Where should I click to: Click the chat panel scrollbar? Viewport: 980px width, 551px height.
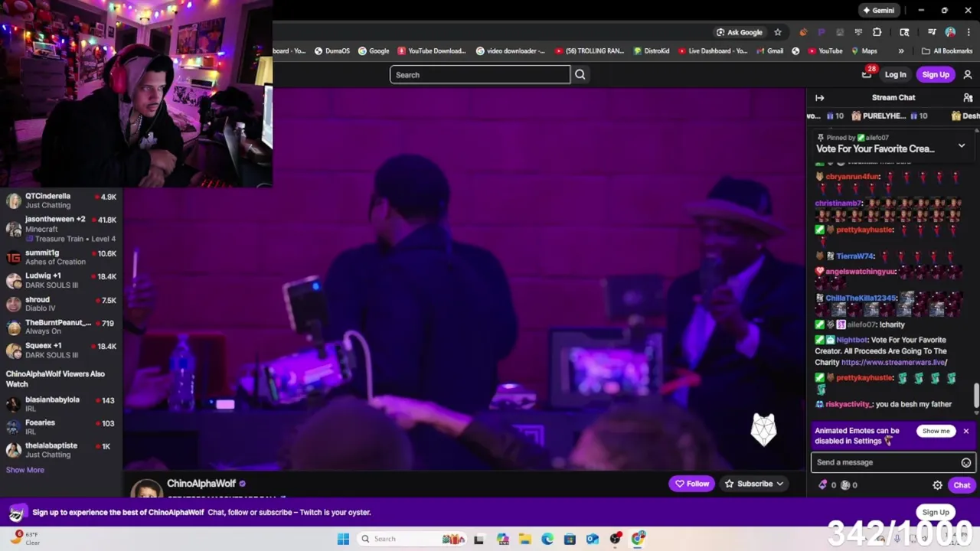(x=976, y=396)
